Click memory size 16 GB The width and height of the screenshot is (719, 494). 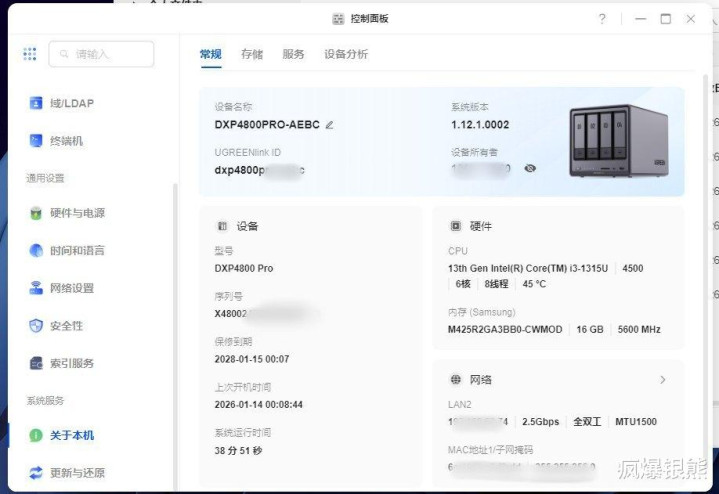590,329
